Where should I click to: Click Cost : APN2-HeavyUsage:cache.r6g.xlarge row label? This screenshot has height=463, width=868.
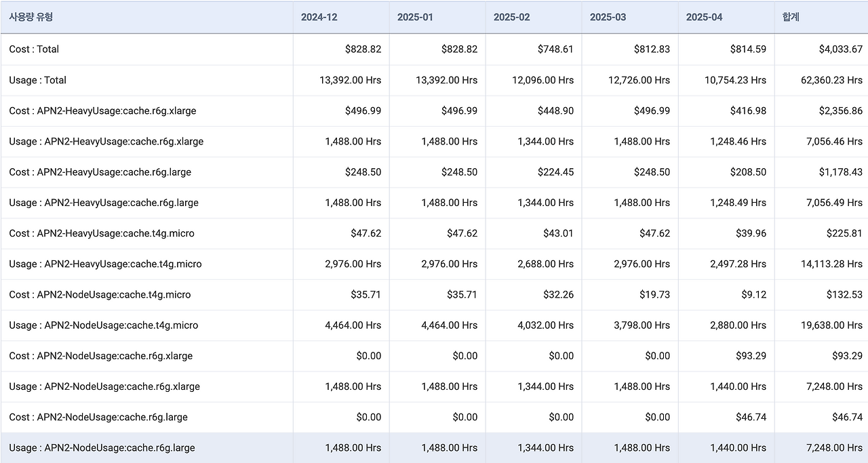102,110
